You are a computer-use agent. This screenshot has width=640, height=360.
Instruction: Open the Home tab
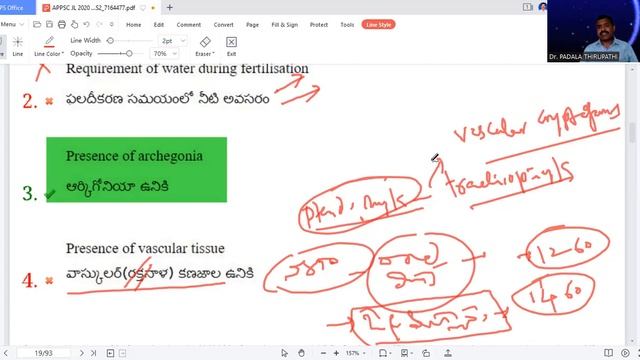click(133, 25)
